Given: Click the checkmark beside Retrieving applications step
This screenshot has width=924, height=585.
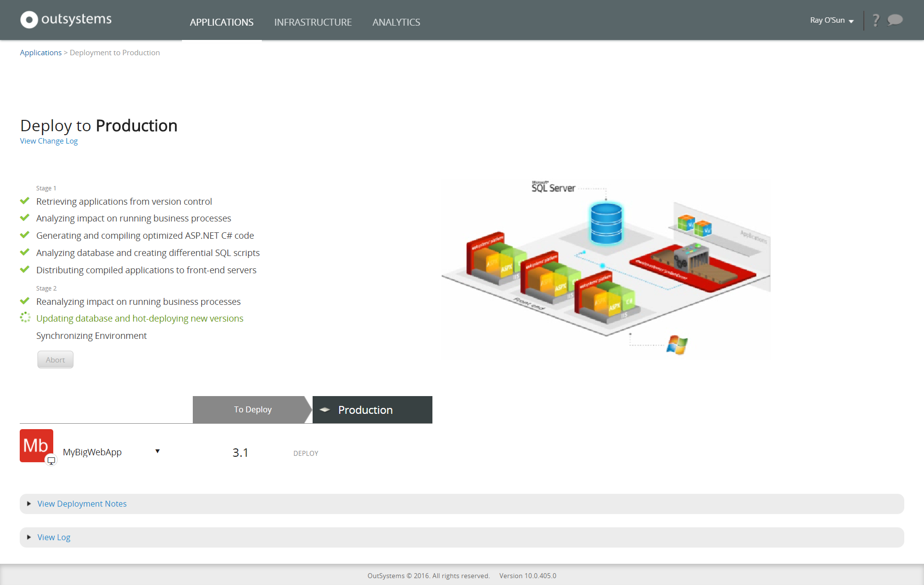Looking at the screenshot, I should tap(25, 200).
